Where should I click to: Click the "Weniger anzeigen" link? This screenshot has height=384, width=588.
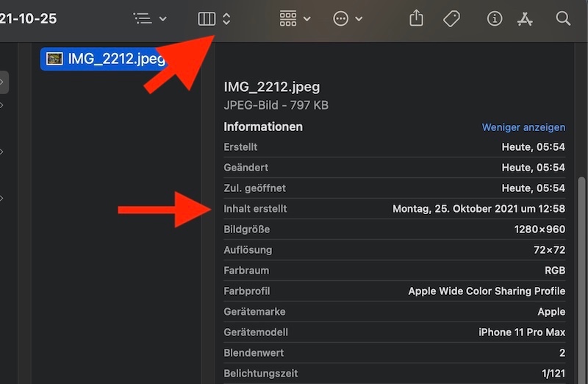click(x=523, y=127)
